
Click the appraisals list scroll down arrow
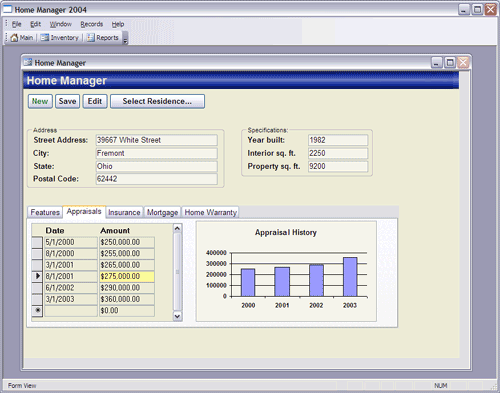[x=177, y=316]
